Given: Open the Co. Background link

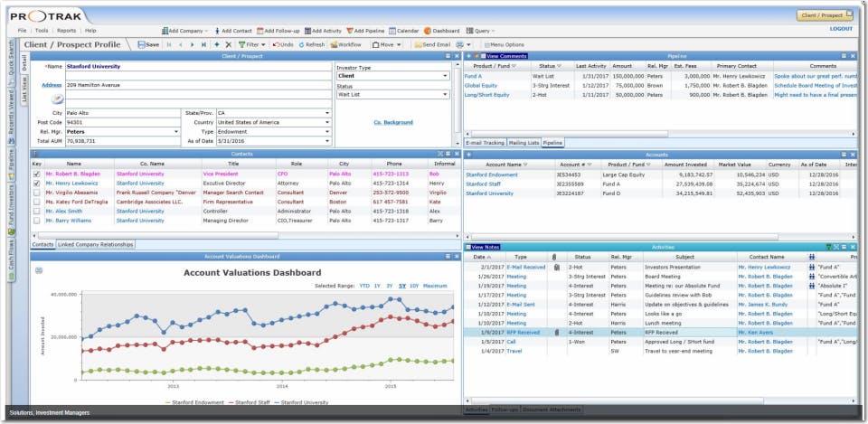Looking at the screenshot, I should pyautogui.click(x=393, y=122).
